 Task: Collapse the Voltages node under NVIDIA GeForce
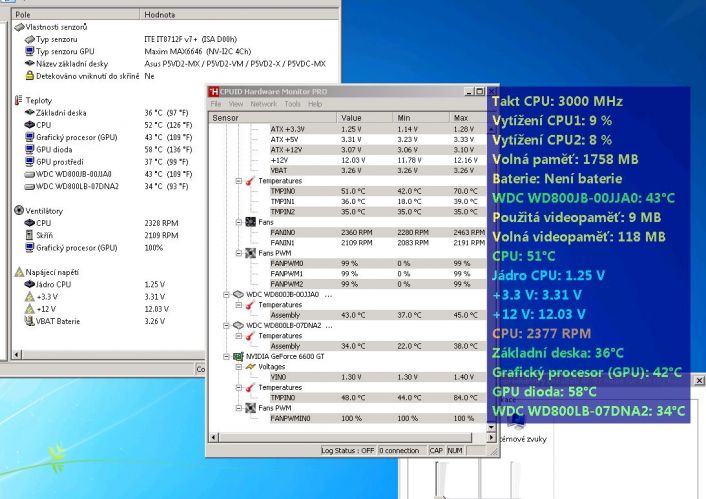click(239, 367)
